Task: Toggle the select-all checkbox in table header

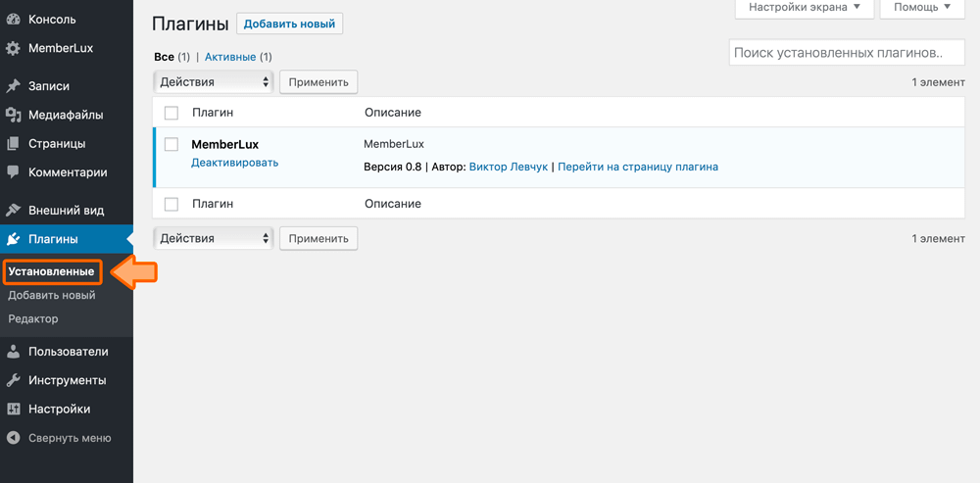Action: (x=171, y=114)
